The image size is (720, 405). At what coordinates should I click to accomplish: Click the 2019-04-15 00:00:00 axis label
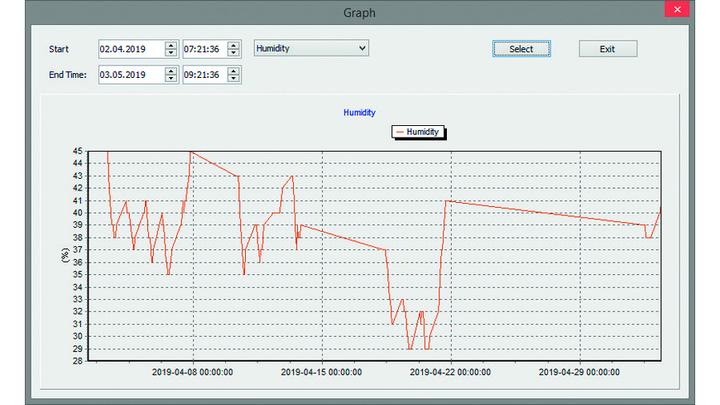[x=321, y=372]
